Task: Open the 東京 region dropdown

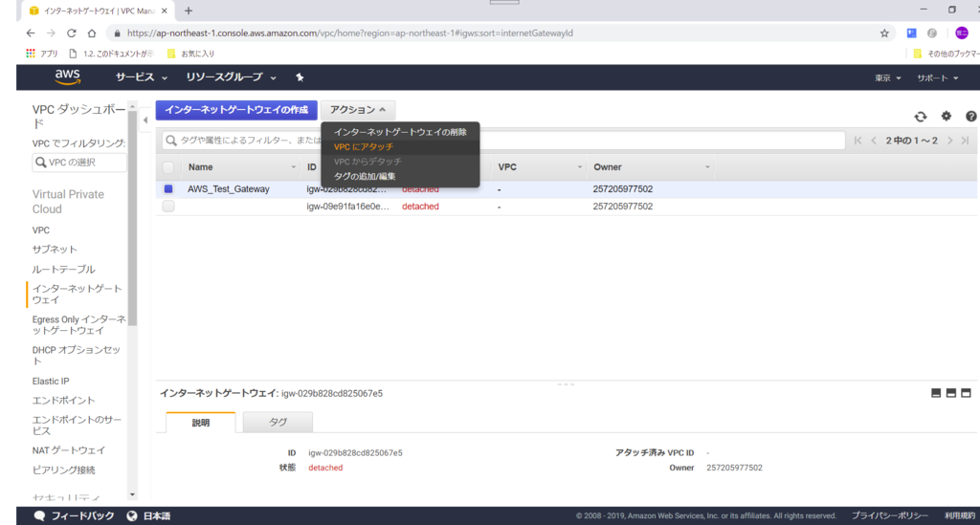Action: [x=887, y=78]
